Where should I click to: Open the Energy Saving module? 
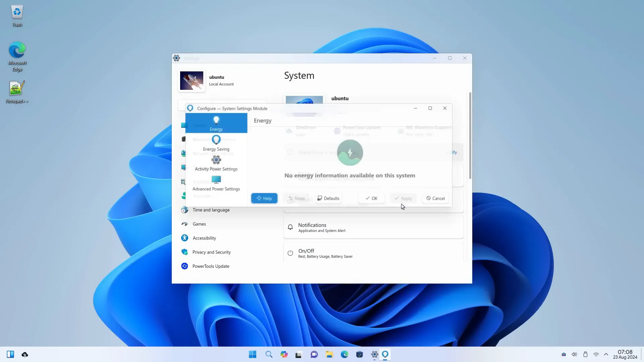click(x=216, y=143)
